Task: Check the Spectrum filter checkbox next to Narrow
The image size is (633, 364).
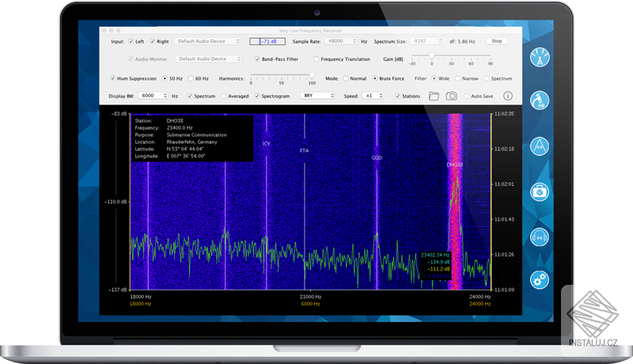Action: click(x=487, y=78)
